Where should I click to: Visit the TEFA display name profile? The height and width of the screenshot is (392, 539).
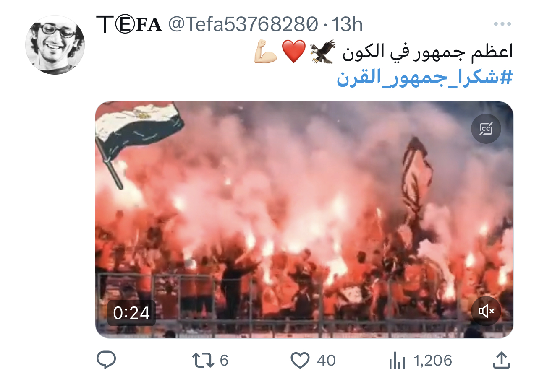pyautogui.click(x=129, y=25)
